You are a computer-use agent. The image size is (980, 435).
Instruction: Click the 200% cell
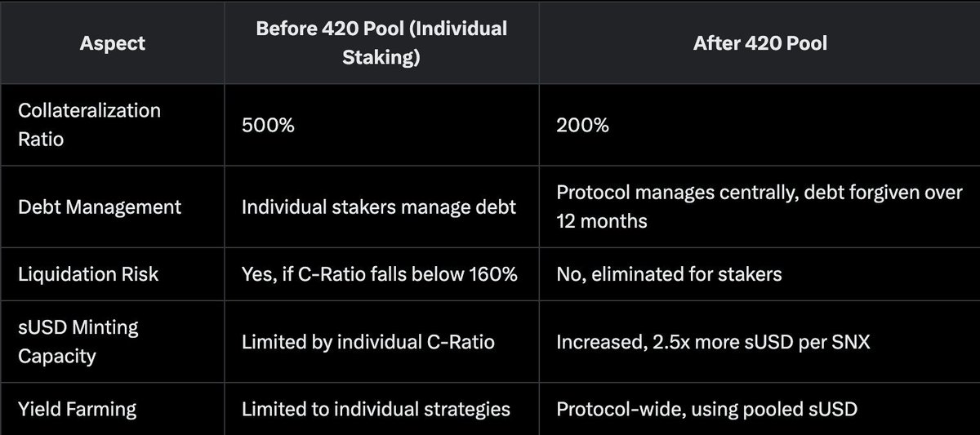pos(582,125)
